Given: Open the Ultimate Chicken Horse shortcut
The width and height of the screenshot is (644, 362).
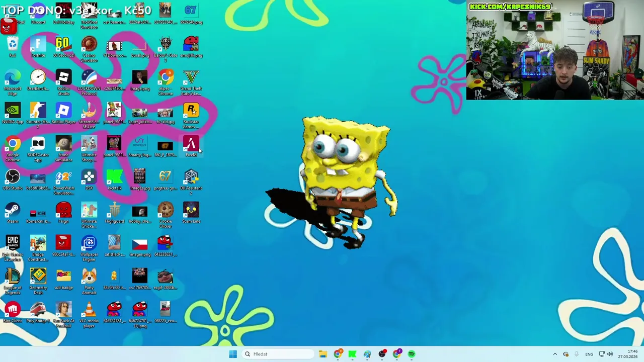Looking at the screenshot, I should [x=89, y=215].
